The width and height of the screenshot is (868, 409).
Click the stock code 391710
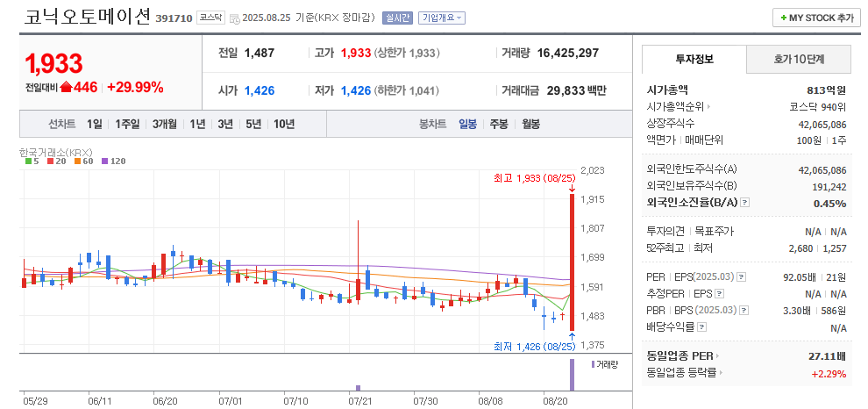174,18
